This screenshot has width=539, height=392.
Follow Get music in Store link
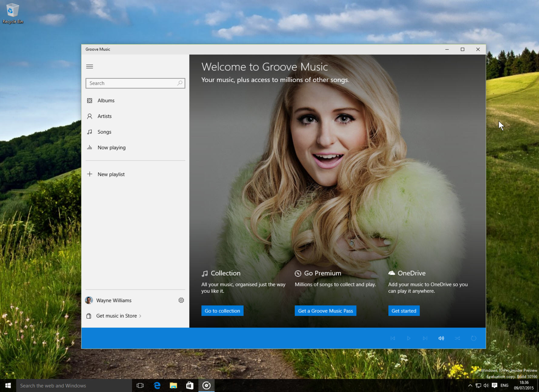(x=118, y=316)
